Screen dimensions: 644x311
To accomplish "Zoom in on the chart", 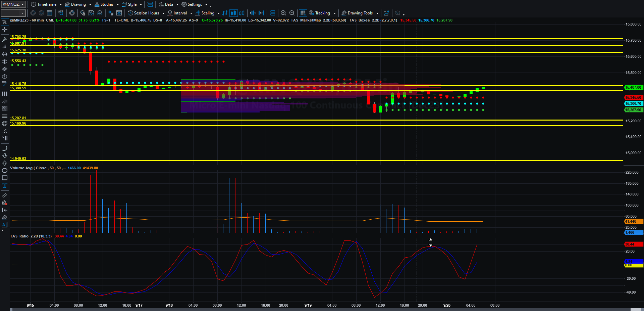I will point(283,13).
